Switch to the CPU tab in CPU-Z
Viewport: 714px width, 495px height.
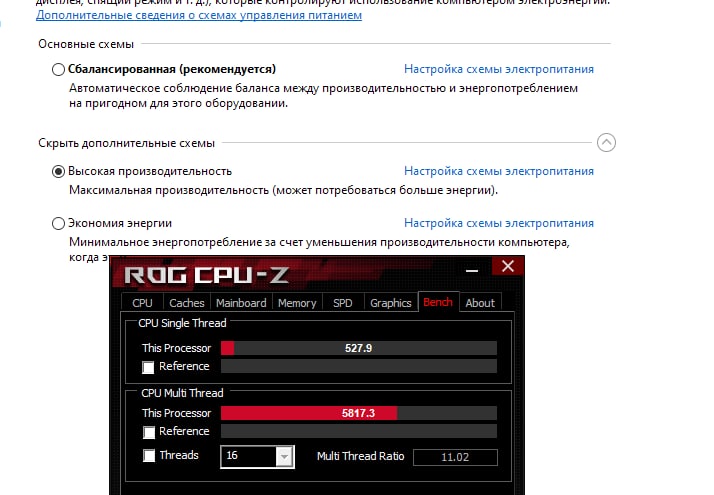(142, 303)
